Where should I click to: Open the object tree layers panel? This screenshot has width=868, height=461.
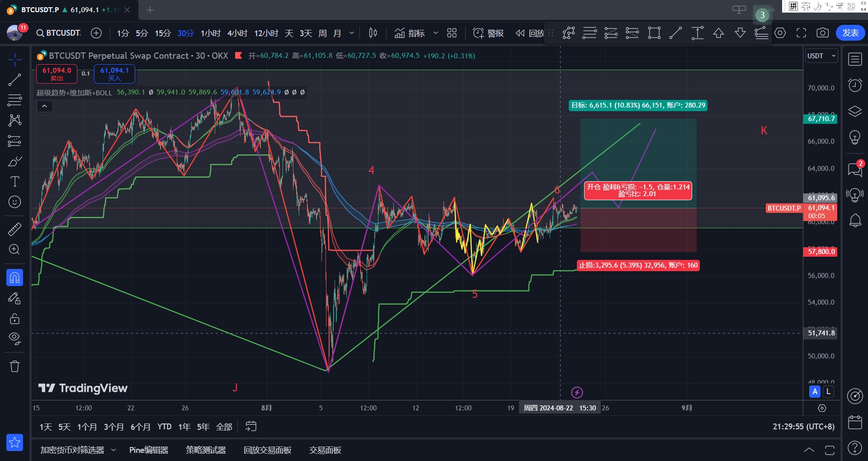855,111
